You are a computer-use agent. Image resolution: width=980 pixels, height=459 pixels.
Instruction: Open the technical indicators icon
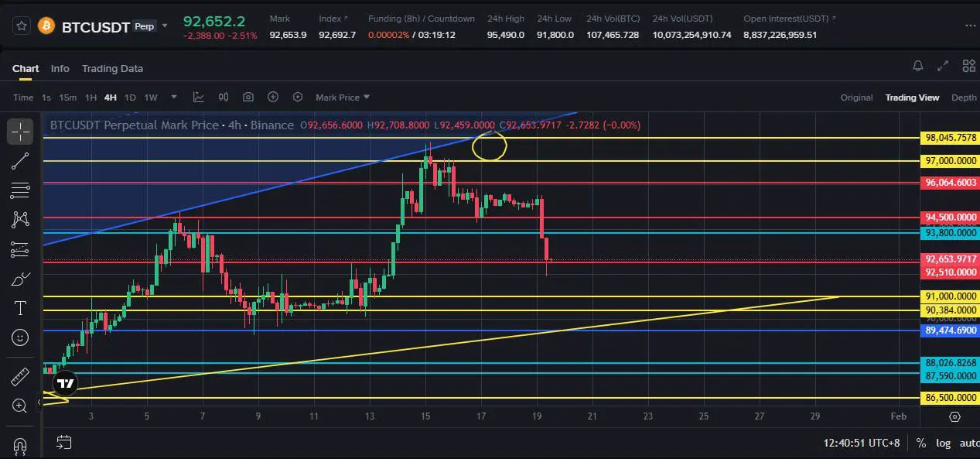(199, 97)
